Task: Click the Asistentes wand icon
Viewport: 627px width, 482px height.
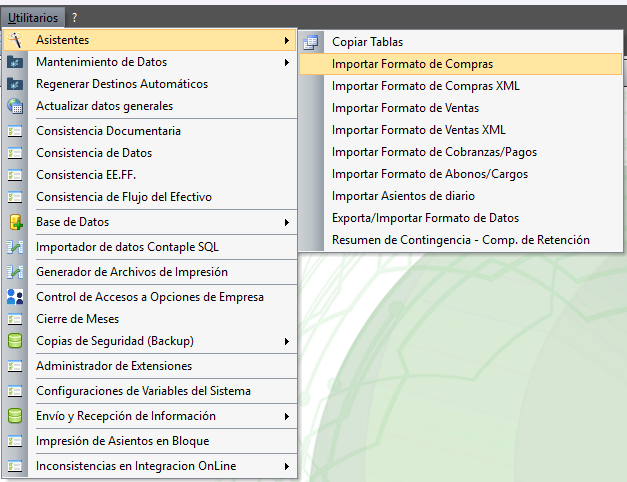Action: [x=15, y=40]
